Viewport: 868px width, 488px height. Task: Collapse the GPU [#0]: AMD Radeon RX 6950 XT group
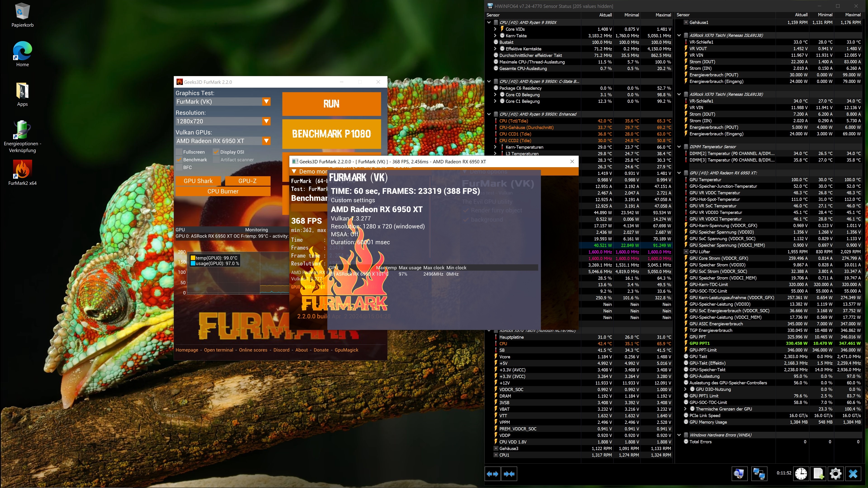(x=679, y=173)
